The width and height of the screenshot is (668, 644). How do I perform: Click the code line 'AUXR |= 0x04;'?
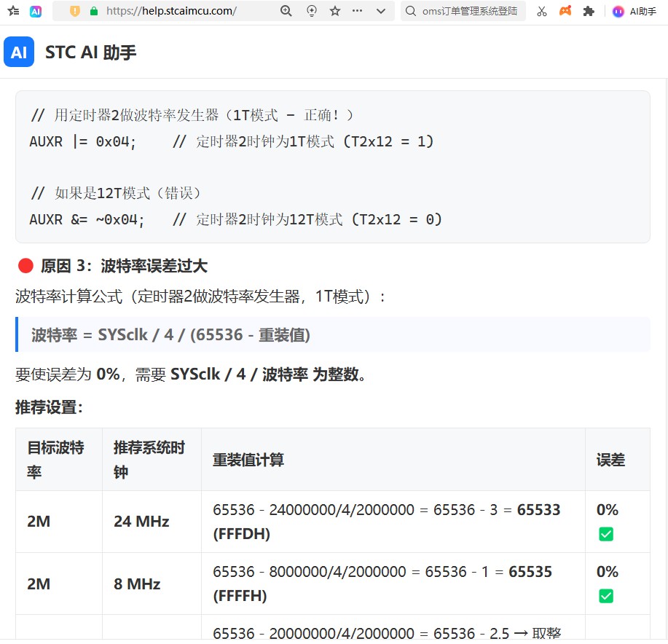[x=82, y=141]
